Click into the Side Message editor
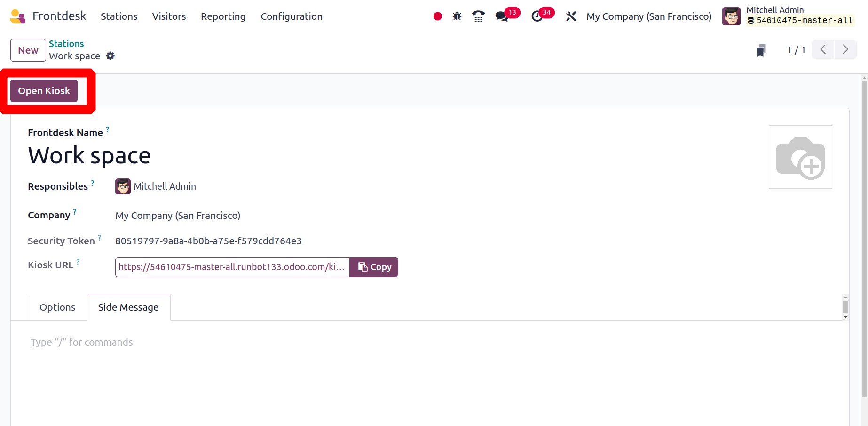This screenshot has width=868, height=426. (x=430, y=342)
